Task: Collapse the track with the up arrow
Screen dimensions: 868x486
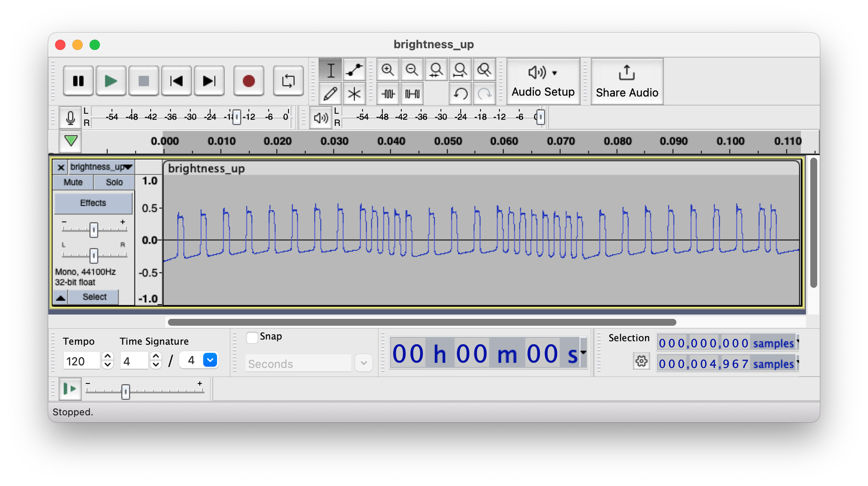Action: click(61, 297)
